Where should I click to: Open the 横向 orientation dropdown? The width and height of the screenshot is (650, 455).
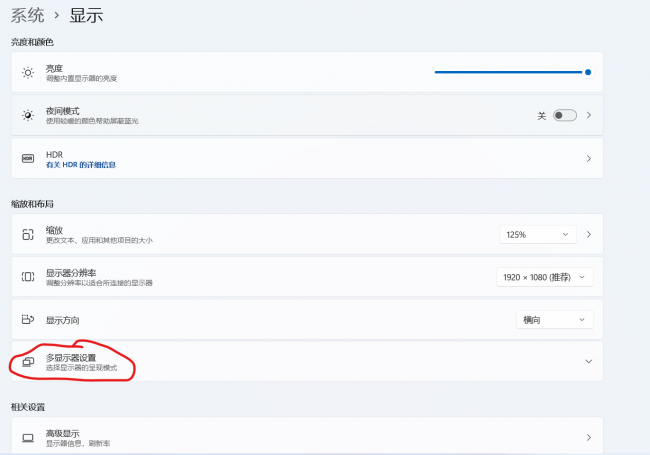coord(554,320)
